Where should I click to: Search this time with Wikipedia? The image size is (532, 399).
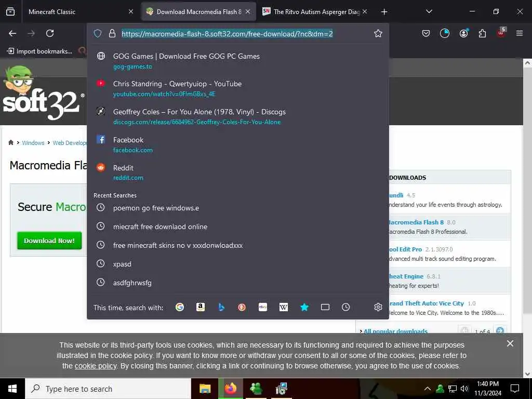click(283, 307)
